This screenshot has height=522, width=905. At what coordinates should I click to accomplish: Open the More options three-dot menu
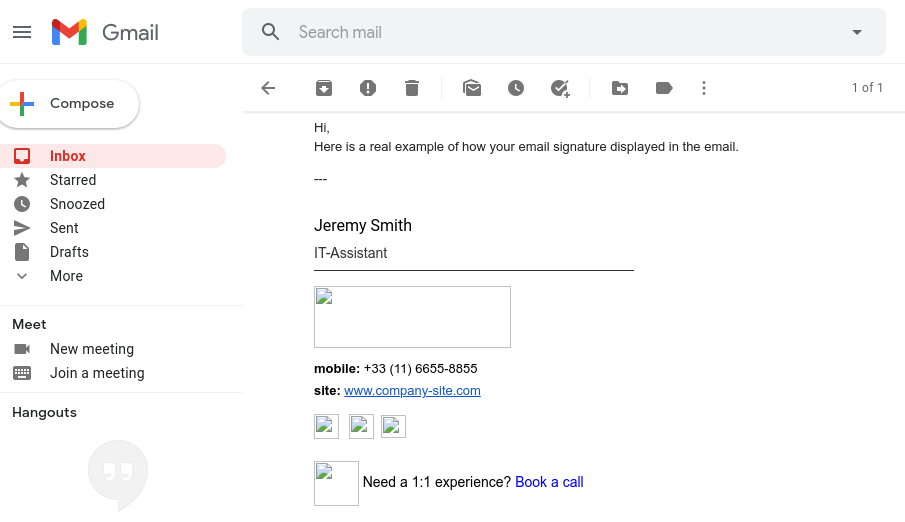point(704,88)
